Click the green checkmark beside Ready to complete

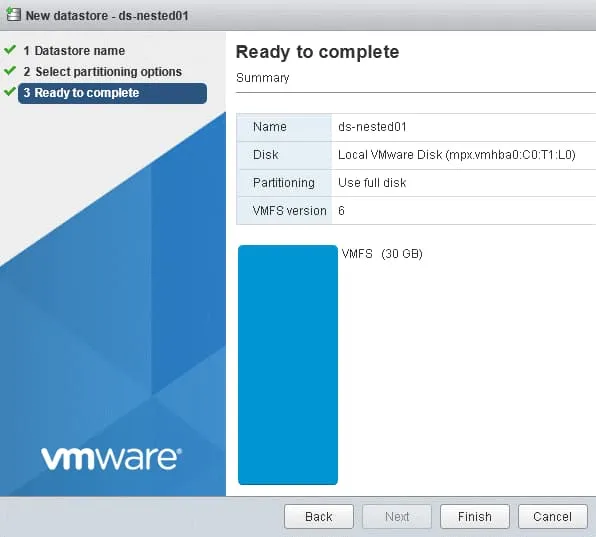10,92
